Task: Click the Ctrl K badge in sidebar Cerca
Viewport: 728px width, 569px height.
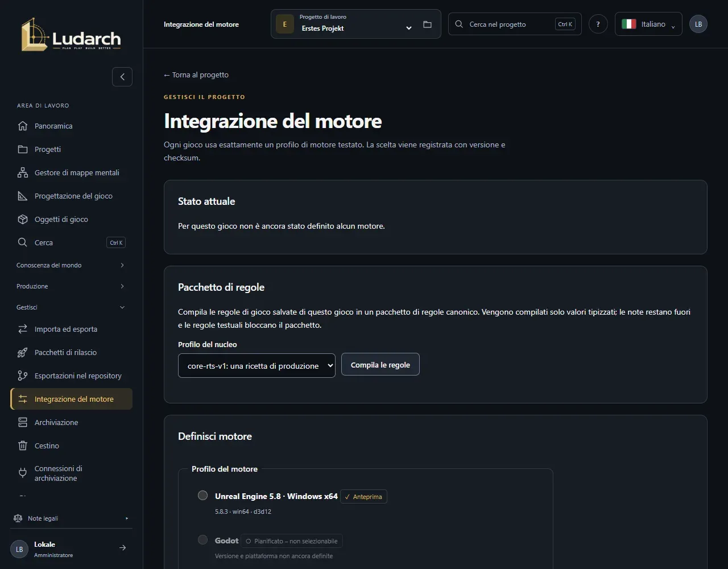Action: (116, 242)
